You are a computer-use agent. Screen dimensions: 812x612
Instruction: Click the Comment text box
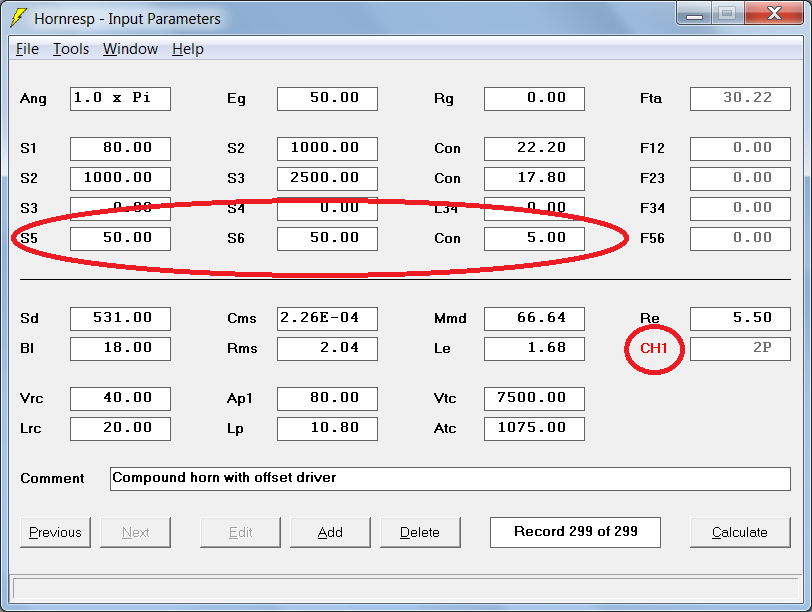coord(450,478)
